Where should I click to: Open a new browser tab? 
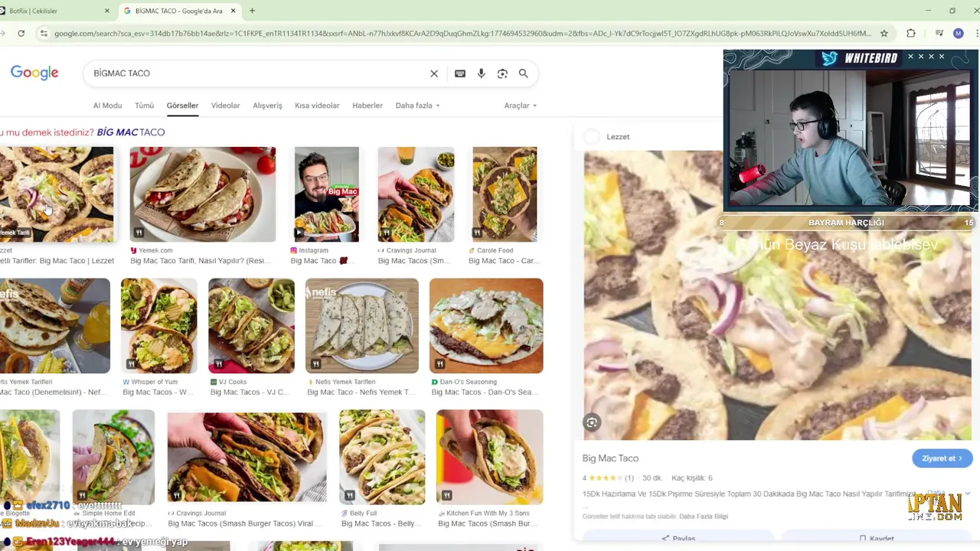coord(252,11)
